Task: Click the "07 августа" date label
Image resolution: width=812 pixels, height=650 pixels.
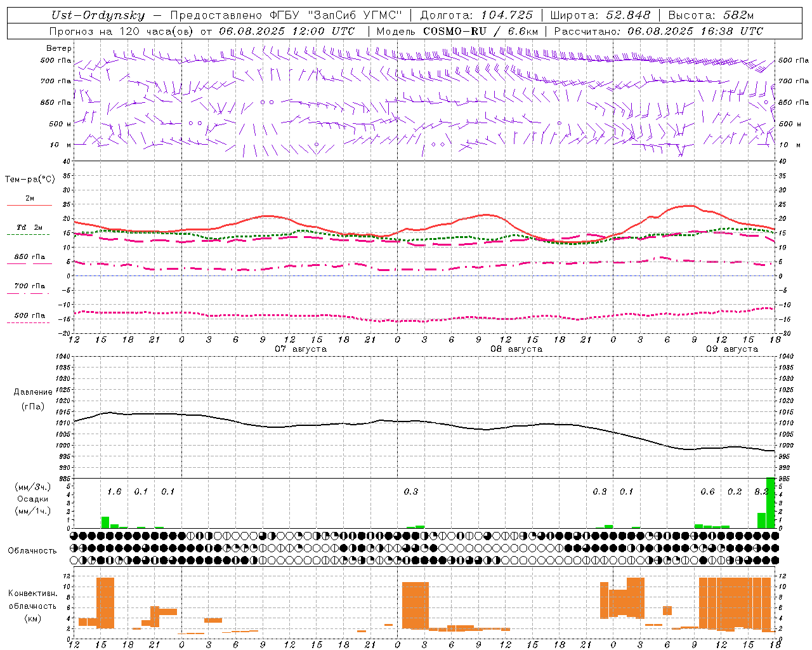Action: tap(301, 349)
